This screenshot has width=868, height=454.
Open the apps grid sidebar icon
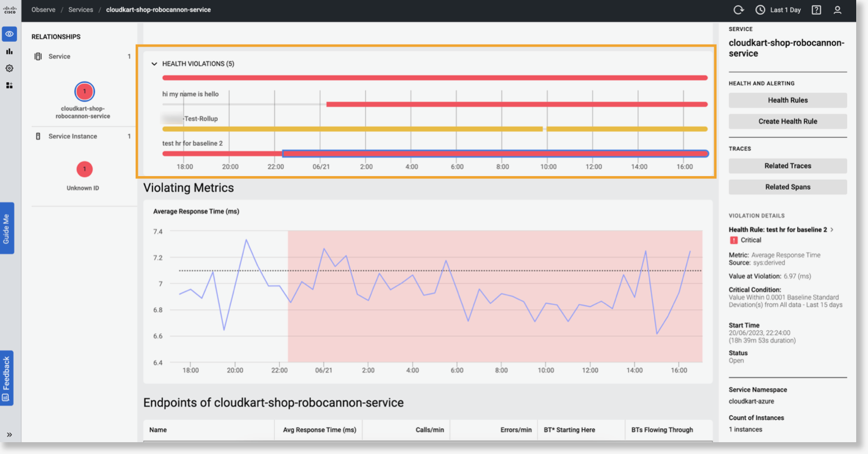pos(10,86)
